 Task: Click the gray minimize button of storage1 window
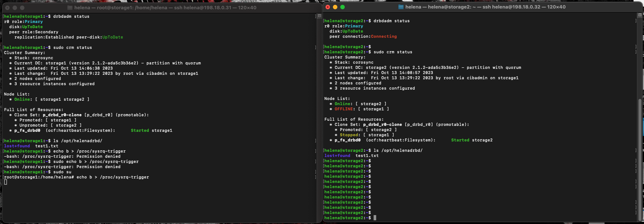[x=15, y=8]
